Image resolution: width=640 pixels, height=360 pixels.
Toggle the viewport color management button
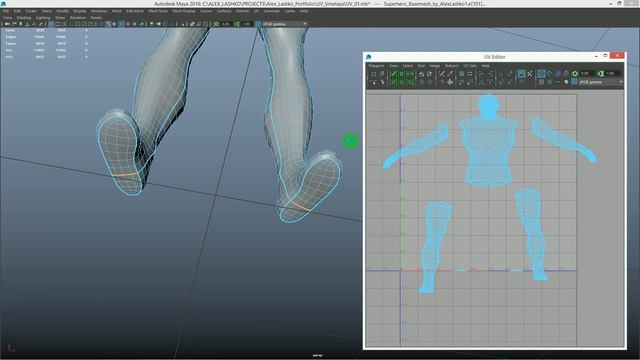coord(258,24)
